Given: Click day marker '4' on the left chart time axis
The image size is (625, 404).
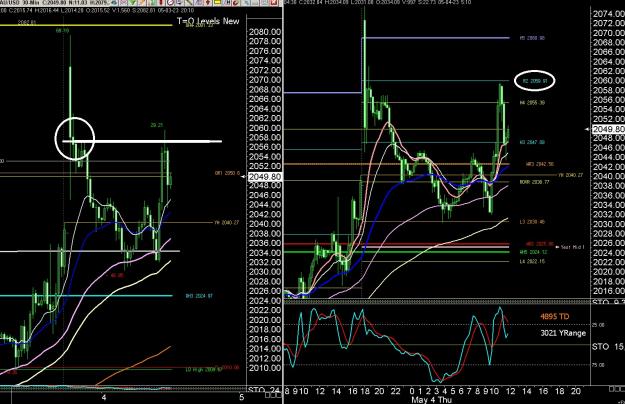Looking at the screenshot, I should tap(104, 397).
